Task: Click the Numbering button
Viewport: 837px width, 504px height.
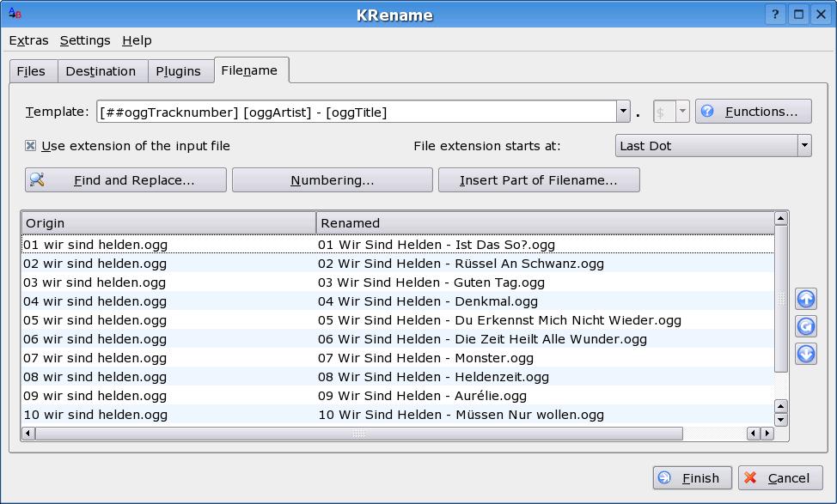Action: point(332,180)
